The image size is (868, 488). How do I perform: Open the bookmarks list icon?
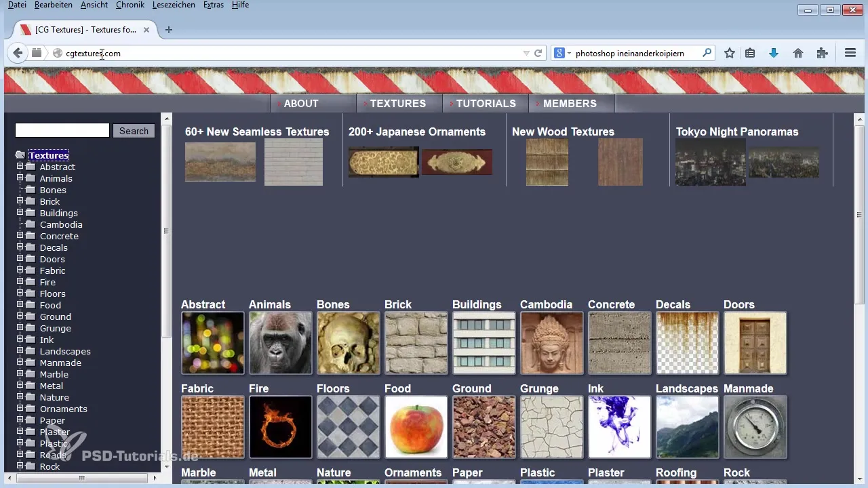click(x=750, y=53)
